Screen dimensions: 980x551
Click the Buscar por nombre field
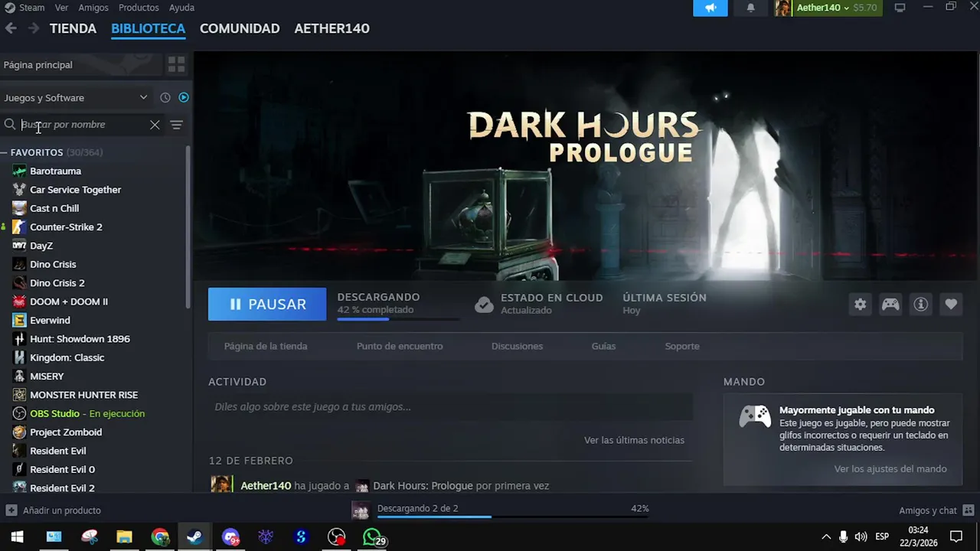point(83,125)
